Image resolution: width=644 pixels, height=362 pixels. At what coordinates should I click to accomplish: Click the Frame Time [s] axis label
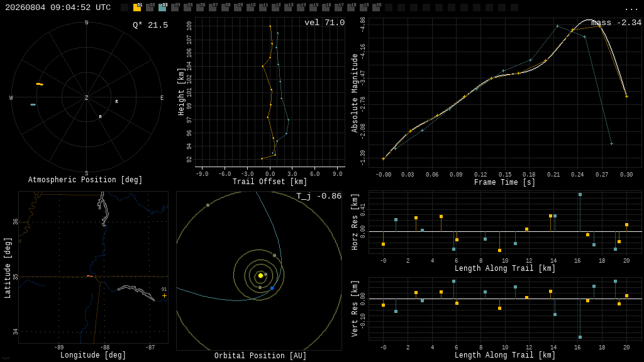(504, 182)
